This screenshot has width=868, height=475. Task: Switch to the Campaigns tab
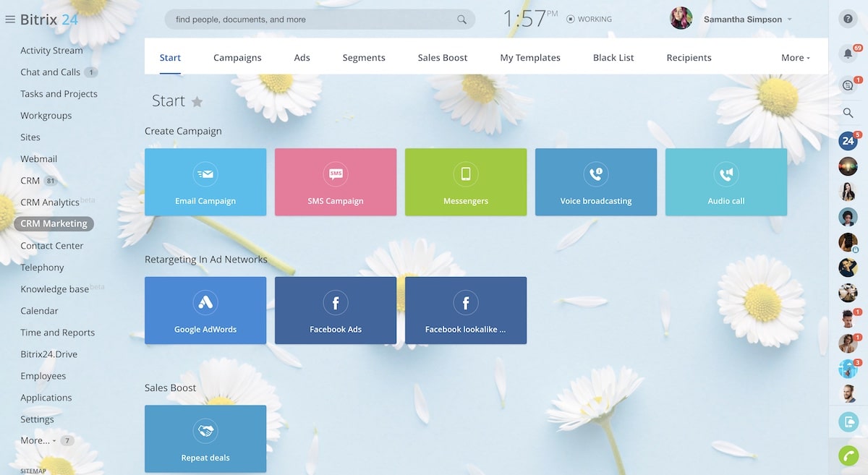point(237,58)
